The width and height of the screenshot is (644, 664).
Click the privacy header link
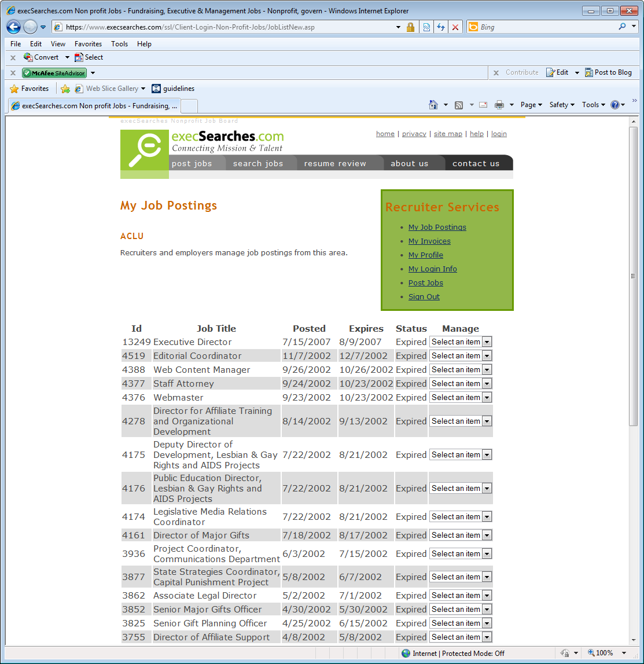[x=414, y=134]
